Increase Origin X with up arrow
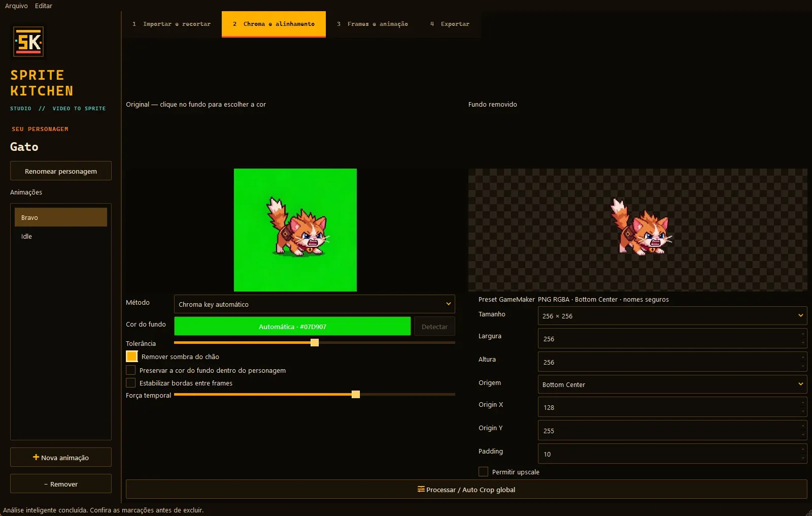The height and width of the screenshot is (516, 812). 803,402
